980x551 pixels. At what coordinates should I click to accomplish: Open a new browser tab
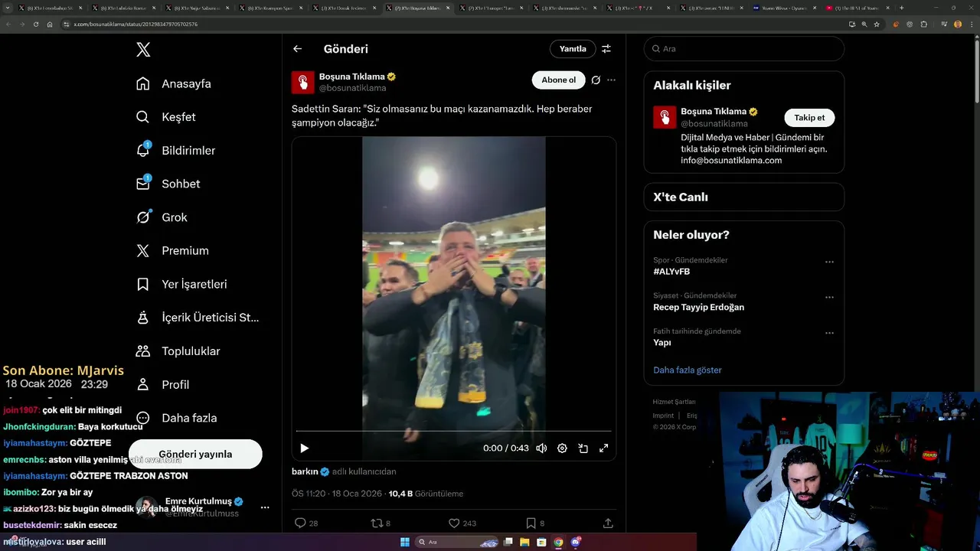(901, 8)
